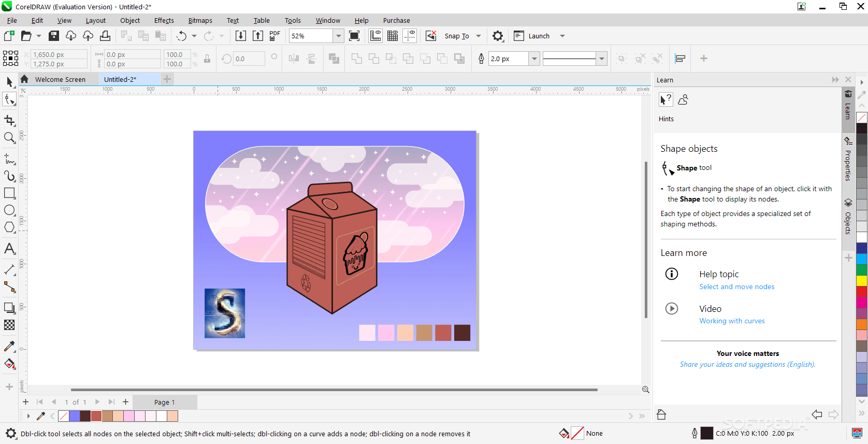
Task: Click the yellow swatch in color palette
Action: click(x=861, y=280)
